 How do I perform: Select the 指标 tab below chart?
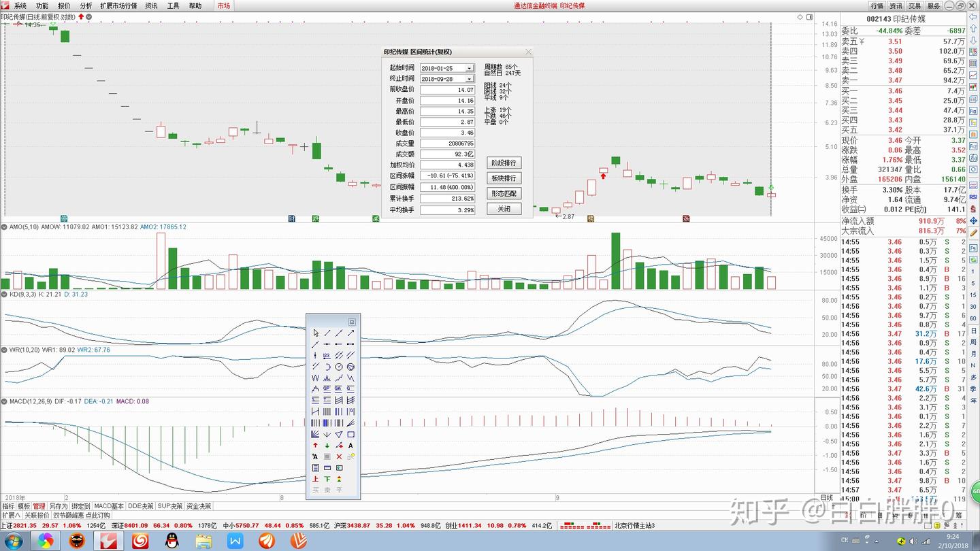pos(8,506)
